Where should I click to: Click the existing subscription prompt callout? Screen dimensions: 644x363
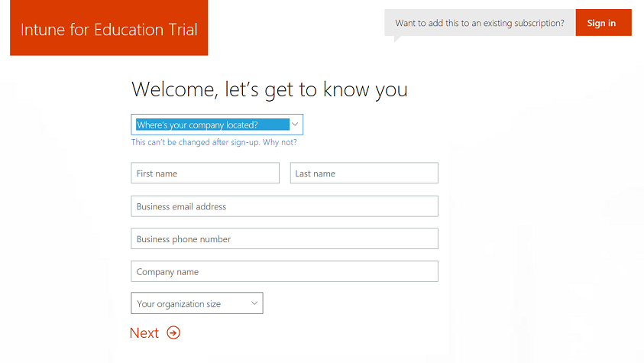(x=479, y=23)
